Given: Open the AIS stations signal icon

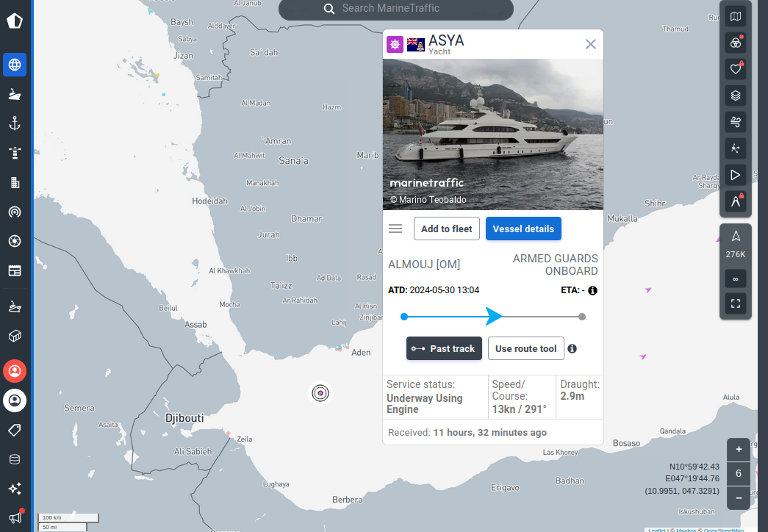Looking at the screenshot, I should click(15, 212).
